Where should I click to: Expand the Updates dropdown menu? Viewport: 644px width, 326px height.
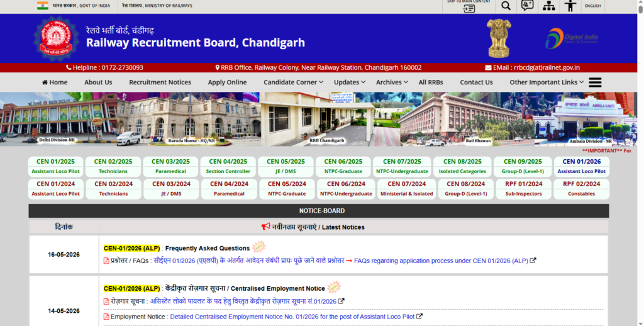(350, 82)
